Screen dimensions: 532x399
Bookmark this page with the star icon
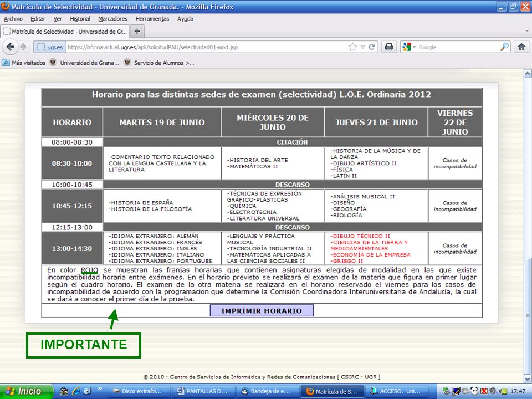click(x=352, y=47)
